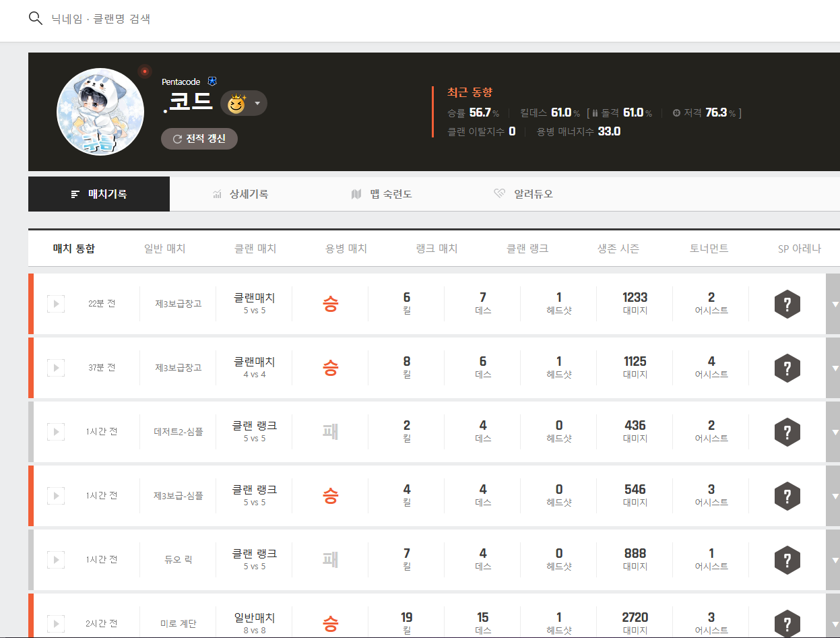Click the search magnifier icon
The height and width of the screenshot is (638, 840).
point(36,18)
